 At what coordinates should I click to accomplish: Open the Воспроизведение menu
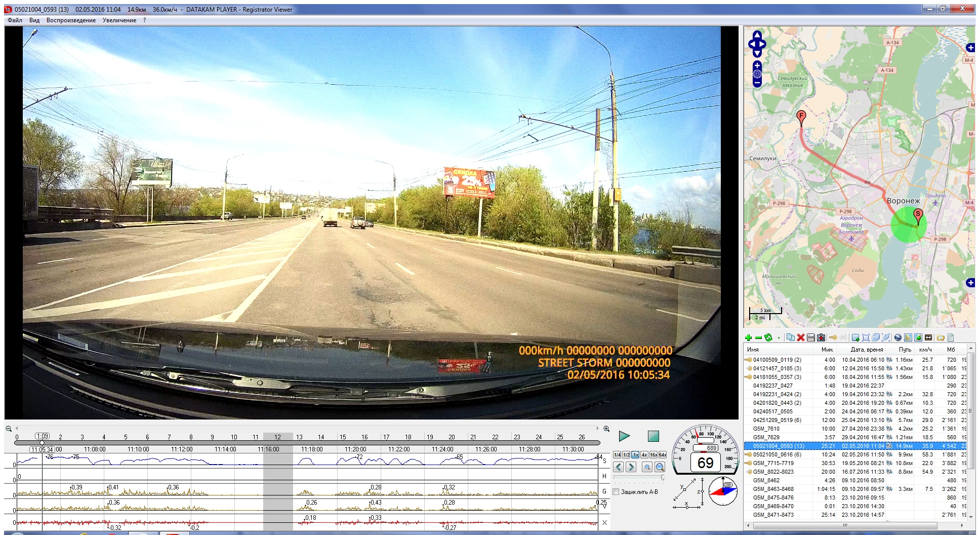pos(71,20)
